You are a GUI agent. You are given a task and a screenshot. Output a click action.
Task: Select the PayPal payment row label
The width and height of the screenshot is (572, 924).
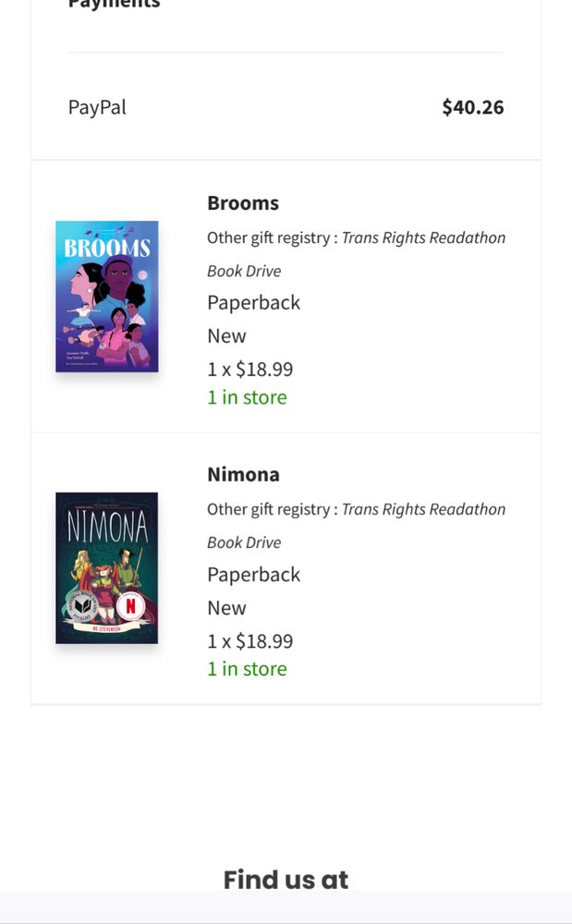[97, 107]
